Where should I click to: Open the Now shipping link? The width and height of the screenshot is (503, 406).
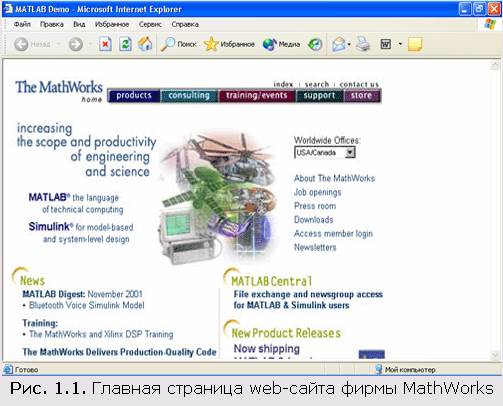[267, 349]
